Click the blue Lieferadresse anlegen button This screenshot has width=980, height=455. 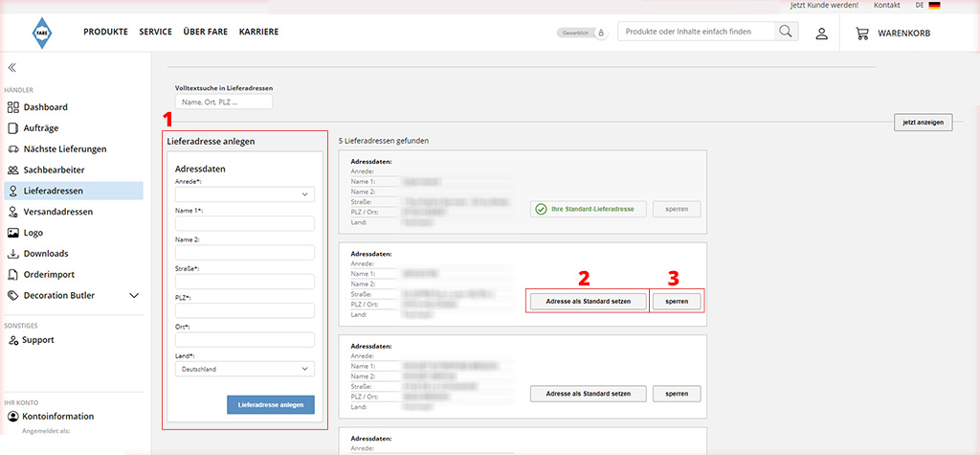(x=270, y=404)
